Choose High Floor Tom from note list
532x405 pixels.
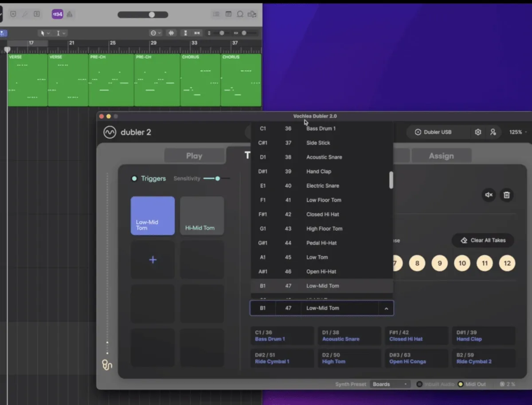coord(322,229)
